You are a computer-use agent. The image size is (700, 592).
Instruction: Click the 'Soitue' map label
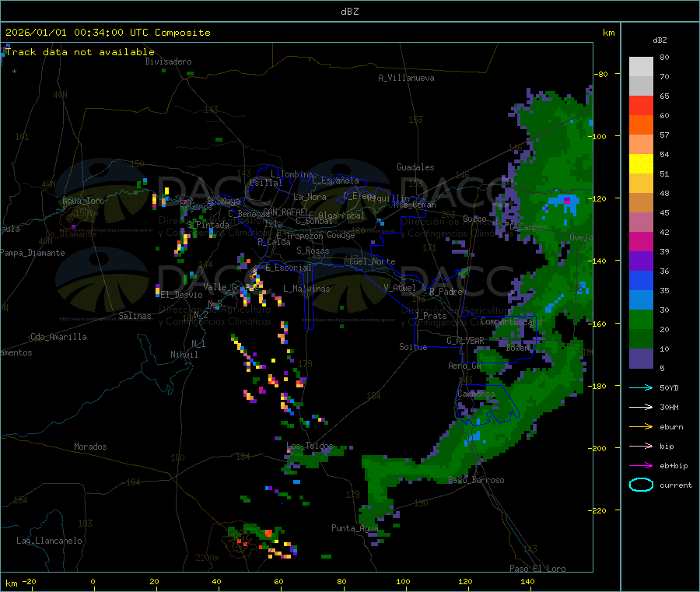coord(413,347)
